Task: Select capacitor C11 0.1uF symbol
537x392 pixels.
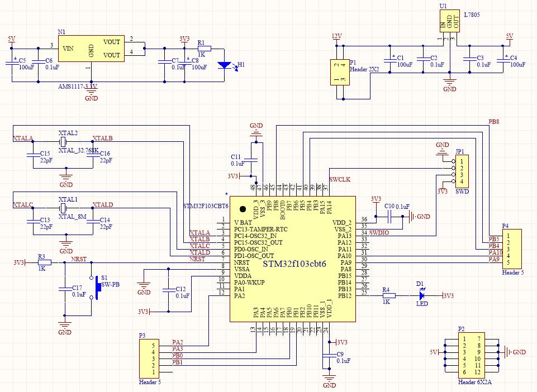Action: [x=251, y=160]
